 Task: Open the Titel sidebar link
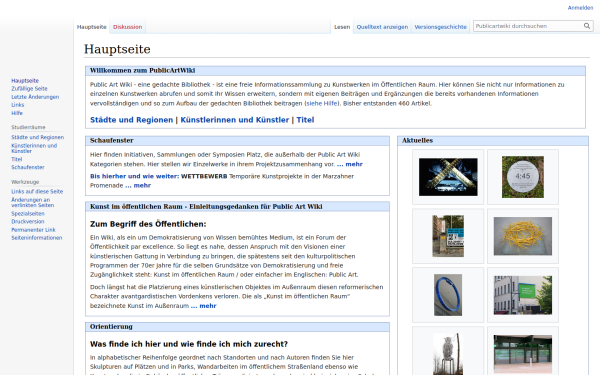[16, 159]
